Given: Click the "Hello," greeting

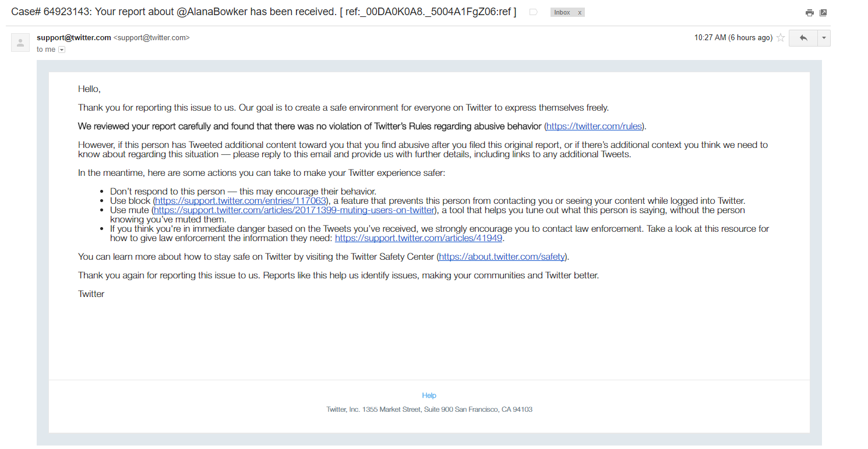Looking at the screenshot, I should [90, 89].
